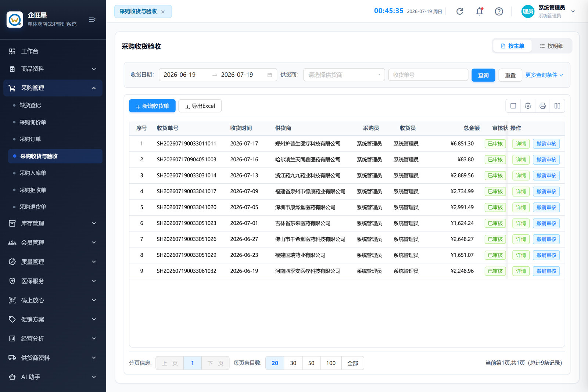Click 新增收货单 button

[x=152, y=106]
